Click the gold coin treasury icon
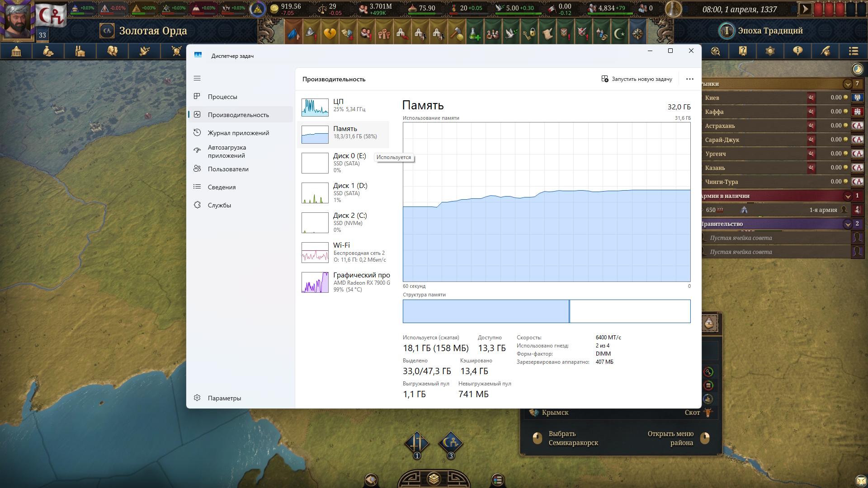This screenshot has width=868, height=488. coord(274,9)
